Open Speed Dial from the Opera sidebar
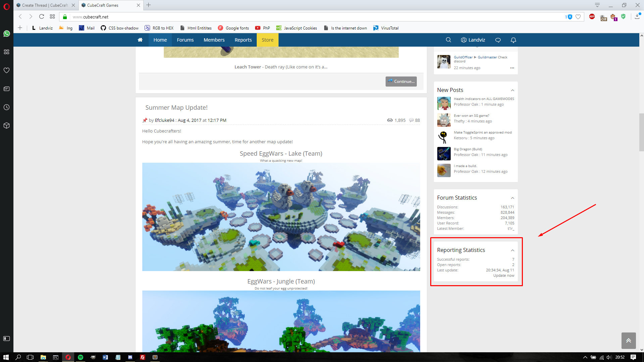Screen dimensions: 644x362 (x=7, y=52)
